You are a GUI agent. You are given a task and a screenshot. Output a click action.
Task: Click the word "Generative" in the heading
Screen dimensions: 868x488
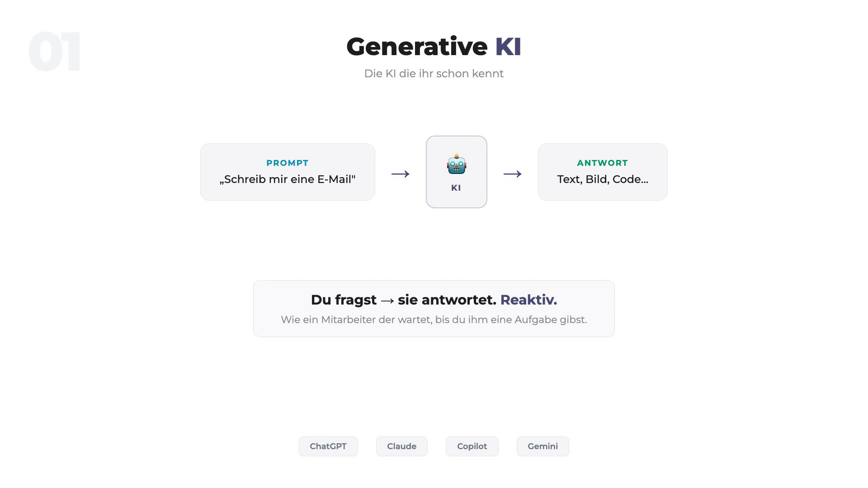click(417, 47)
